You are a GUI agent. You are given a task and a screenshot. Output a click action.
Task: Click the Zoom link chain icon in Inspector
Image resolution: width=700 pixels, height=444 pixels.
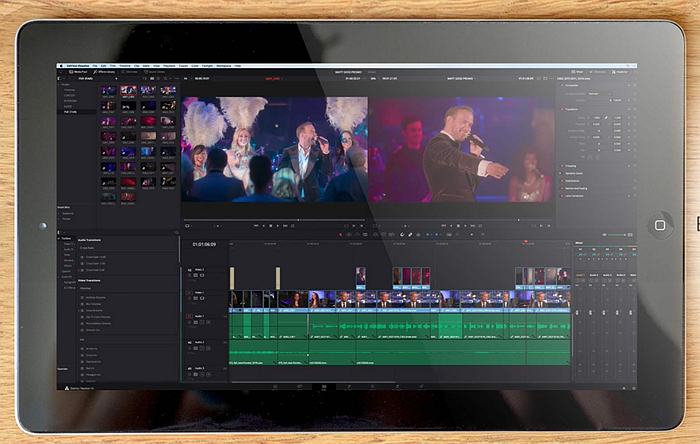coord(606,118)
